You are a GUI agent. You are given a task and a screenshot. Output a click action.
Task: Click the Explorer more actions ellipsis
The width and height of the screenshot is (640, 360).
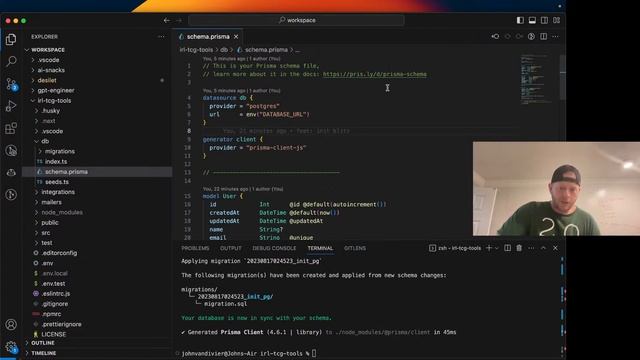click(x=161, y=37)
